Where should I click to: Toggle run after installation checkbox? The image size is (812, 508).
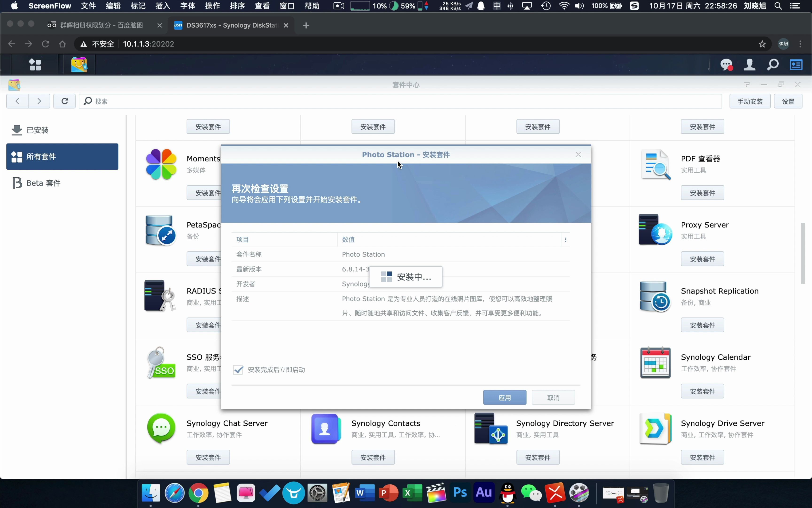pos(238,370)
